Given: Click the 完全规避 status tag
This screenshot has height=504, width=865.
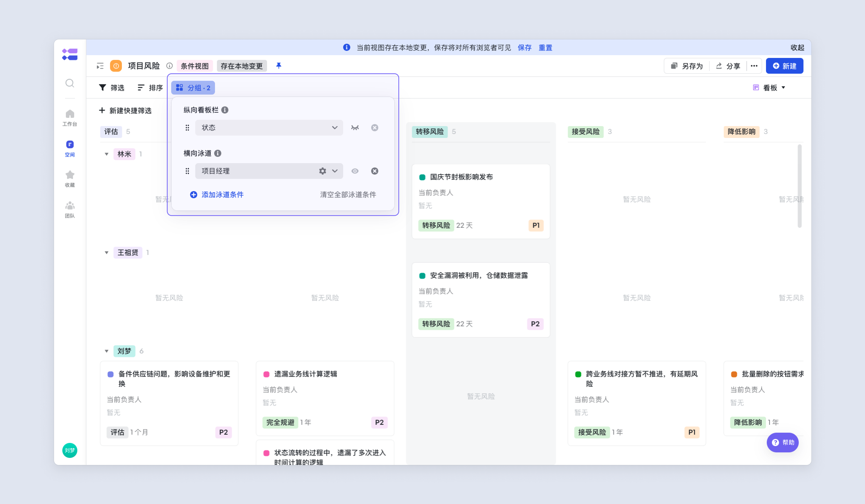Looking at the screenshot, I should 280,422.
